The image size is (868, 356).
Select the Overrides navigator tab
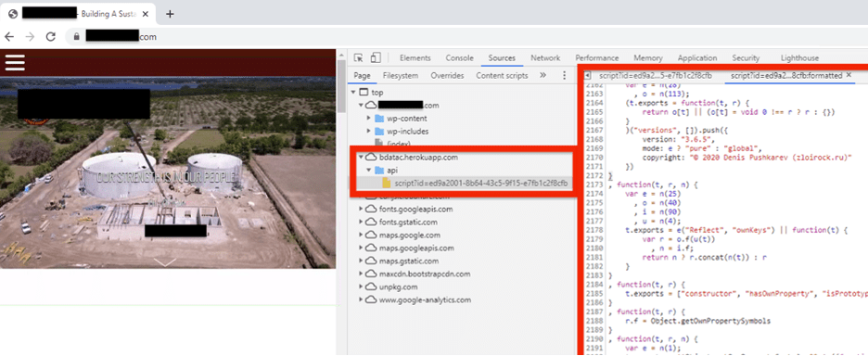447,75
